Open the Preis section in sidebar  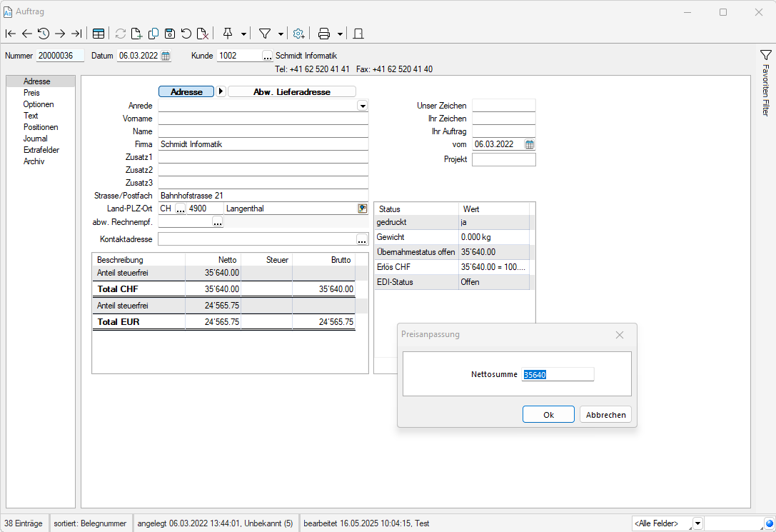31,93
